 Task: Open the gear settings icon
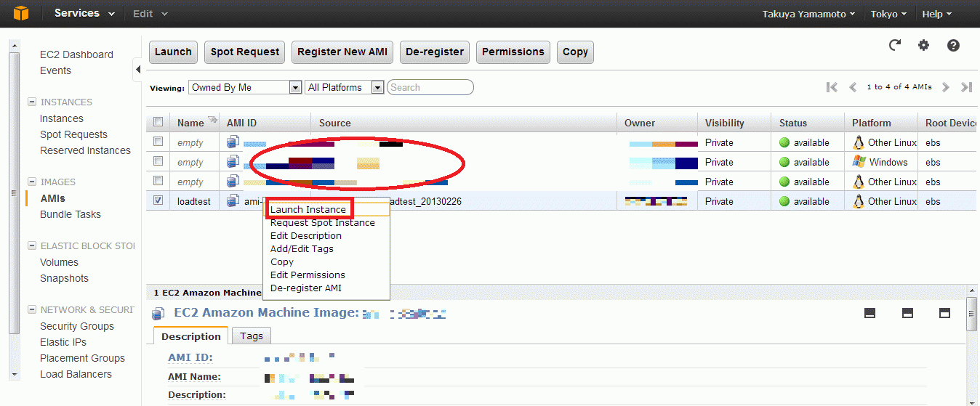923,45
